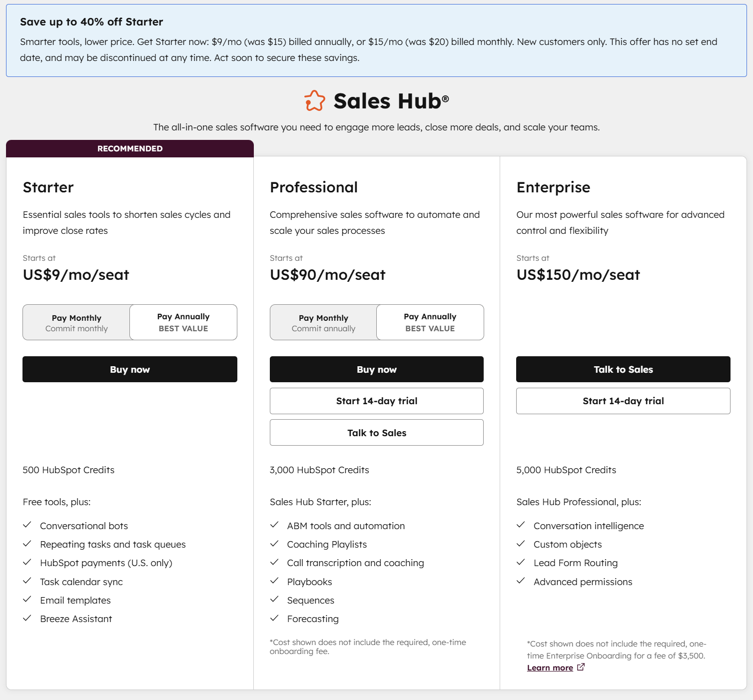
Task: Select Pay Monthly for the Starter plan
Action: click(x=76, y=323)
